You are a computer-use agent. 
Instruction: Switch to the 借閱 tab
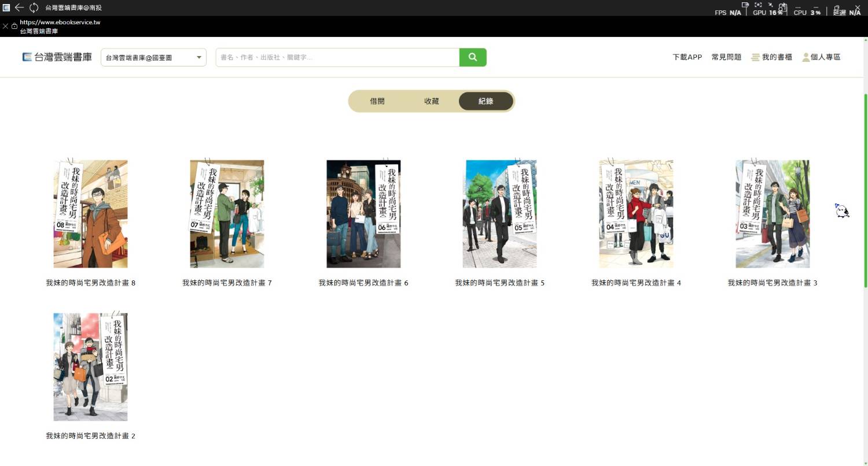[x=377, y=101]
